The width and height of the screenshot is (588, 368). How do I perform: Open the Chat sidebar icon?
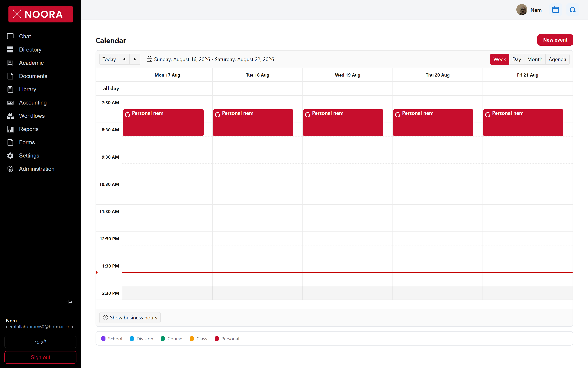tap(10, 36)
